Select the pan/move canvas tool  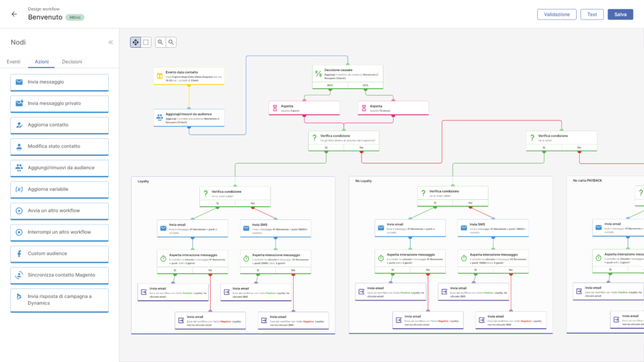[x=136, y=42]
